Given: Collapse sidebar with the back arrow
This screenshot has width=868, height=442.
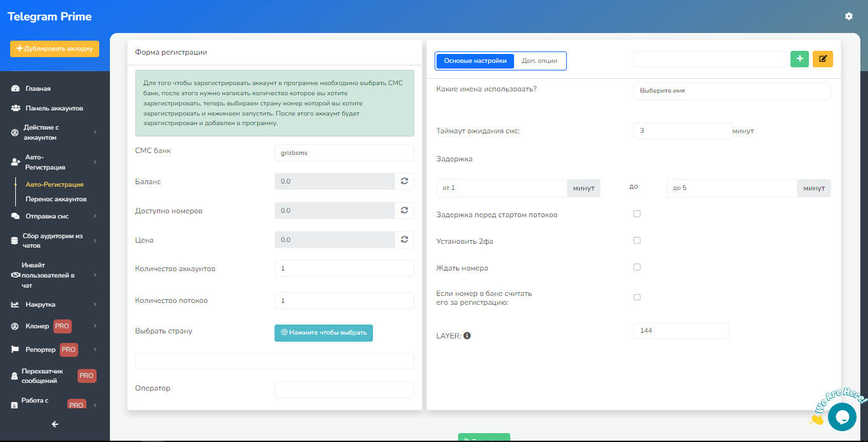Looking at the screenshot, I should tap(55, 424).
